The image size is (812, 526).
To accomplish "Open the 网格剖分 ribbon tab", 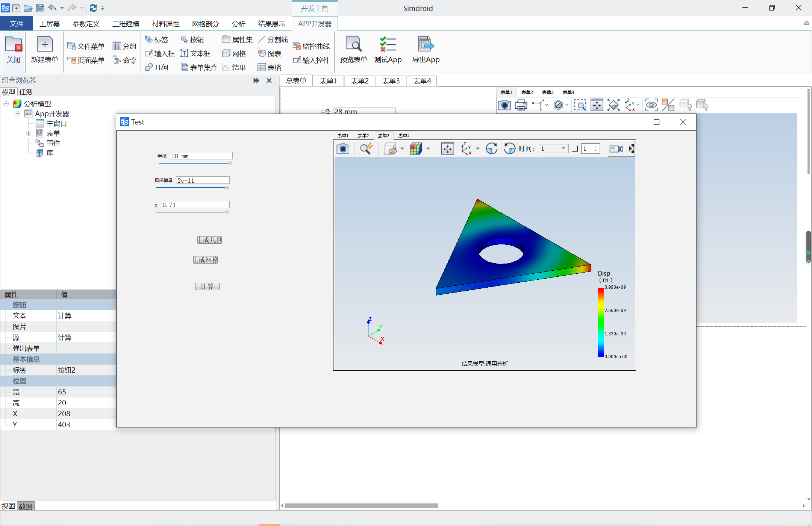I will pos(205,24).
